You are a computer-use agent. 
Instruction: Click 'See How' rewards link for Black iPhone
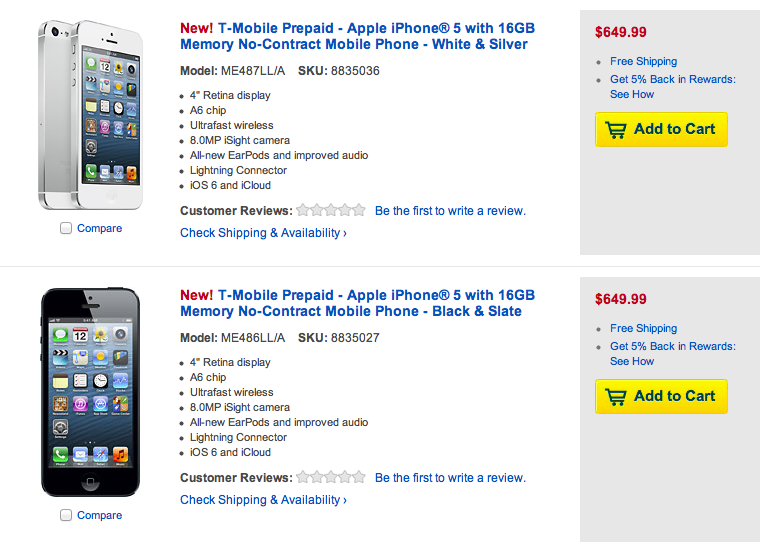(632, 361)
